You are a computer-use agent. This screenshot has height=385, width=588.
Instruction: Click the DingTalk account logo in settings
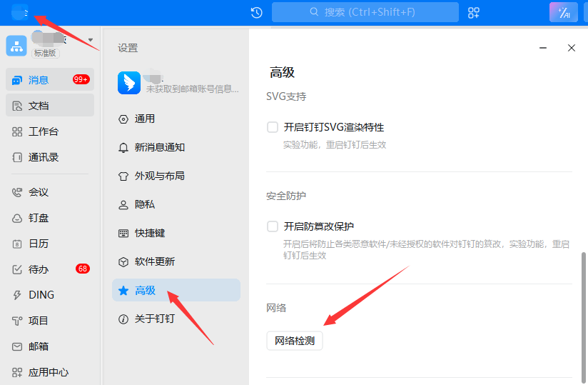point(129,83)
